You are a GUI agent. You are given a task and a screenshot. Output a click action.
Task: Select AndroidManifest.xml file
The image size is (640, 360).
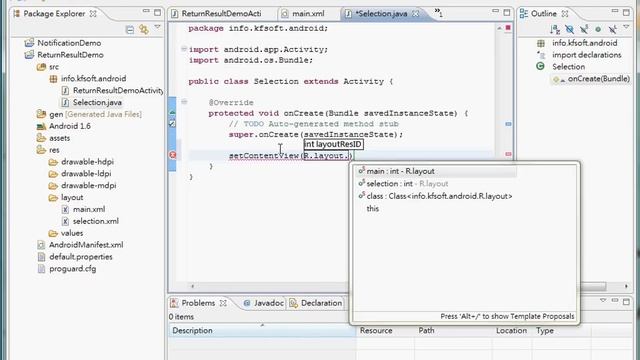click(86, 245)
